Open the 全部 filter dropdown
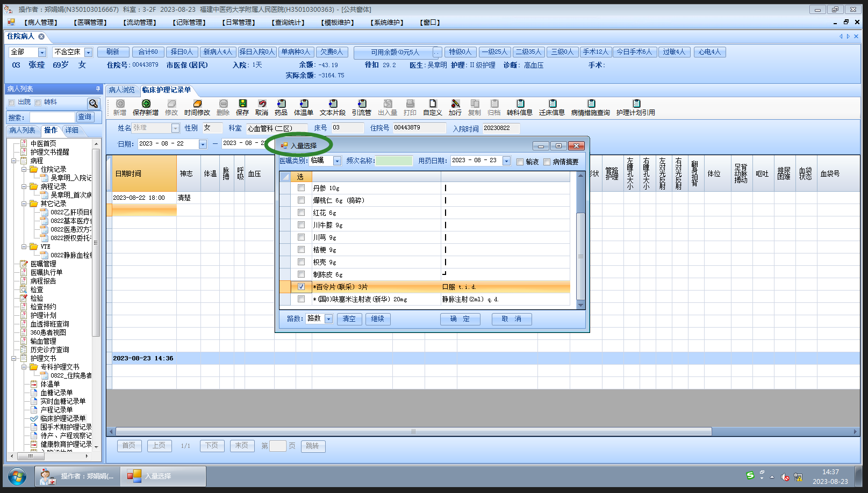Screen dimensions: 868x493 pyautogui.click(x=42, y=52)
